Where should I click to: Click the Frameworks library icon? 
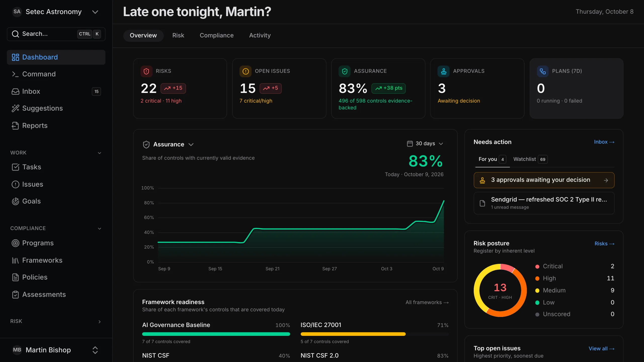click(x=15, y=260)
